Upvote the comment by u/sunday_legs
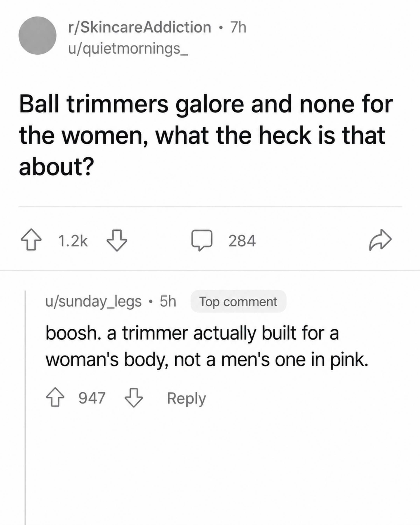420x525 pixels. pyautogui.click(x=55, y=397)
